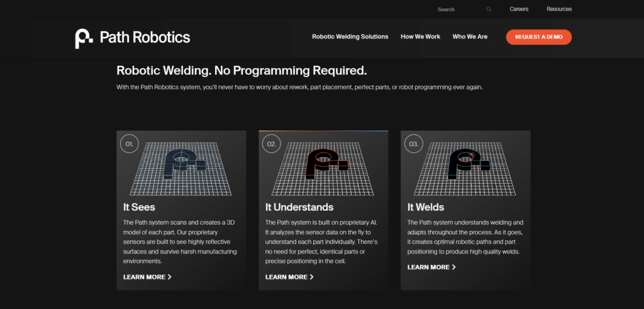Click the It Sees card heading
The width and height of the screenshot is (644, 309).
140,206
